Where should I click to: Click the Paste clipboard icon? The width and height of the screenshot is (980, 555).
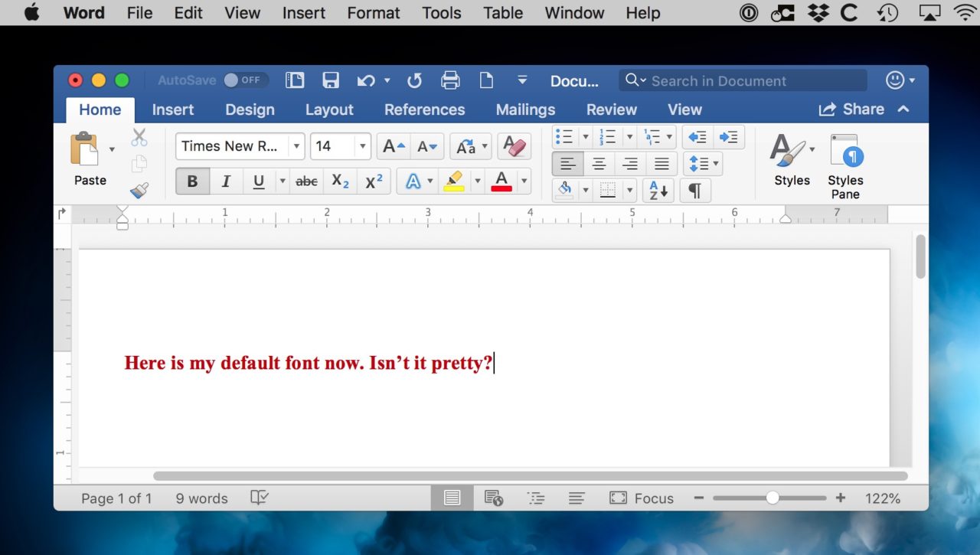86,149
